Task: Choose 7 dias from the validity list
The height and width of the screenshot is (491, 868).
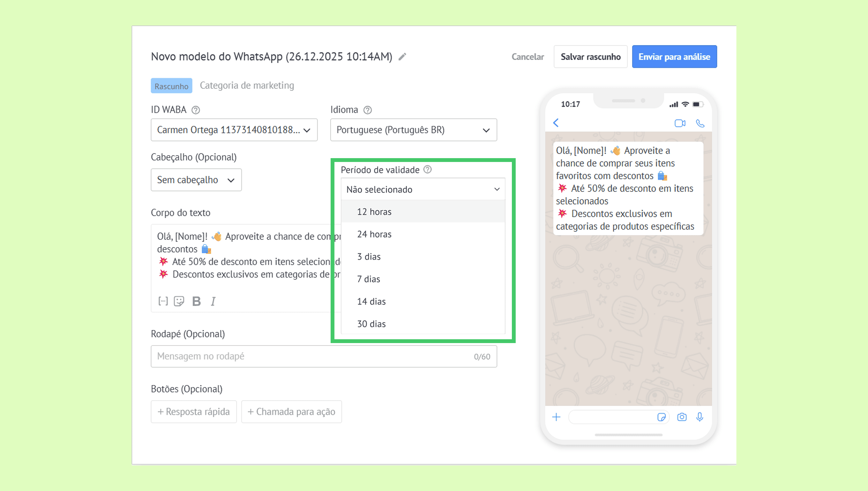Action: [369, 279]
